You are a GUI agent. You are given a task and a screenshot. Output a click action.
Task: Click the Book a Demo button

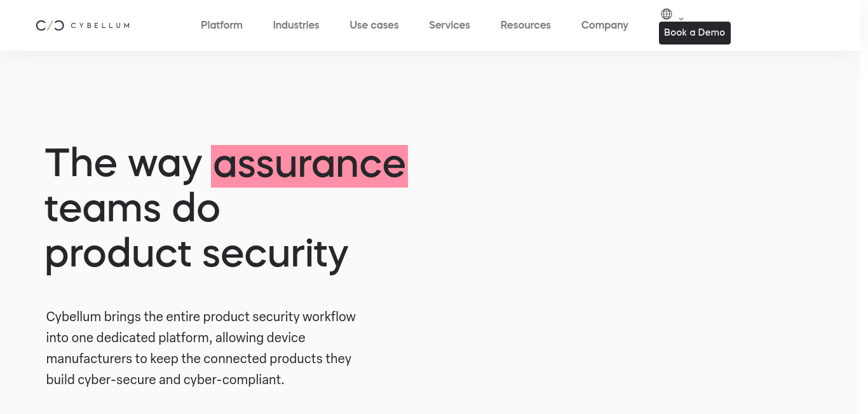[695, 33]
